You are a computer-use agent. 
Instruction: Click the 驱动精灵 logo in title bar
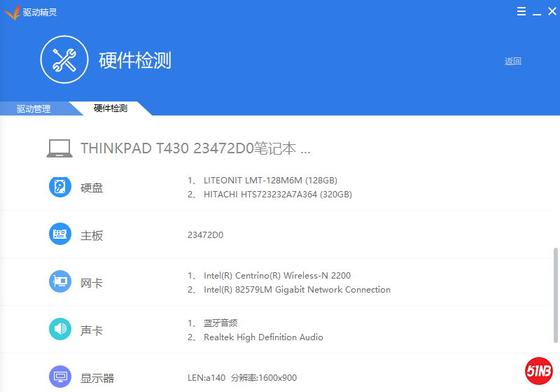12,12
